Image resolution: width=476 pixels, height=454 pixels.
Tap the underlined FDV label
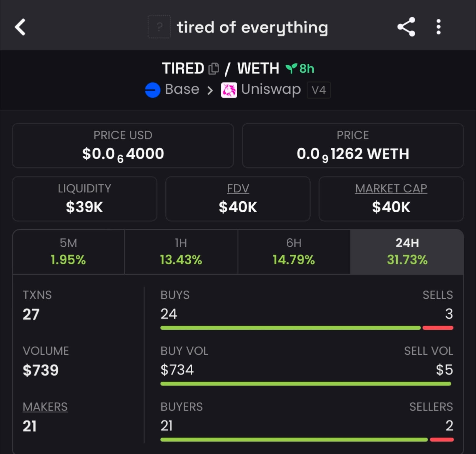[238, 189]
